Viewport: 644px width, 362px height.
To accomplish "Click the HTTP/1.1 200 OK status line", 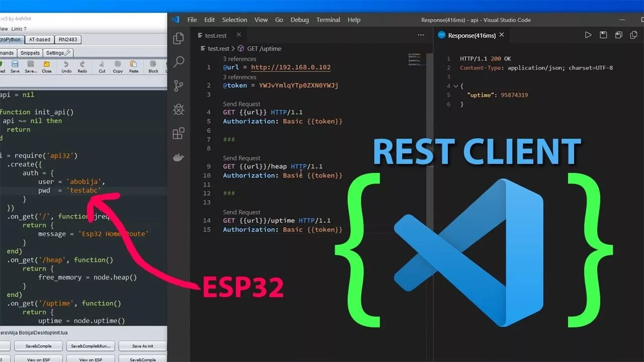I will click(486, 59).
